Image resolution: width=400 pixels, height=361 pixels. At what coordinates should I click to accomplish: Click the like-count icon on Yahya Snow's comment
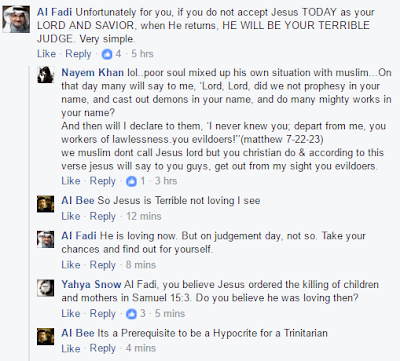(x=131, y=314)
